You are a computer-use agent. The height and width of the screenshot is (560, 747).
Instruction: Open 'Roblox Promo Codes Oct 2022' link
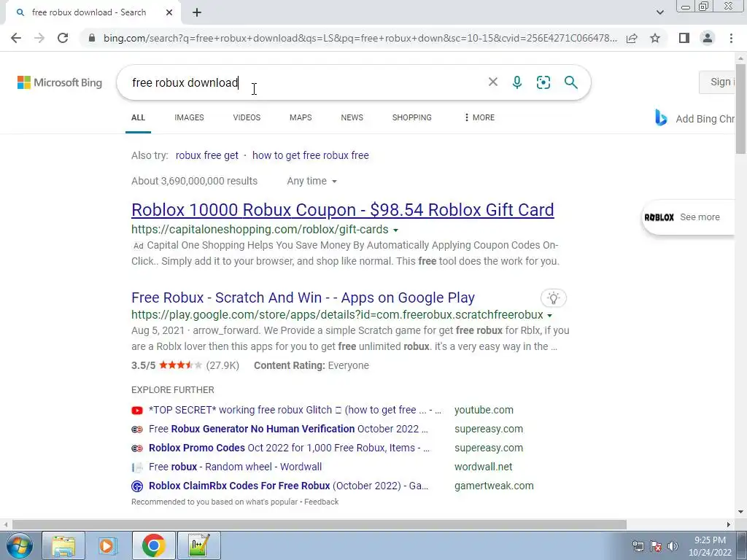(289, 448)
